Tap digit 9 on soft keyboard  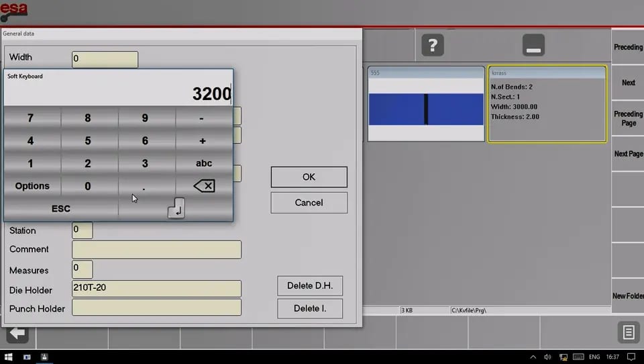tap(145, 118)
